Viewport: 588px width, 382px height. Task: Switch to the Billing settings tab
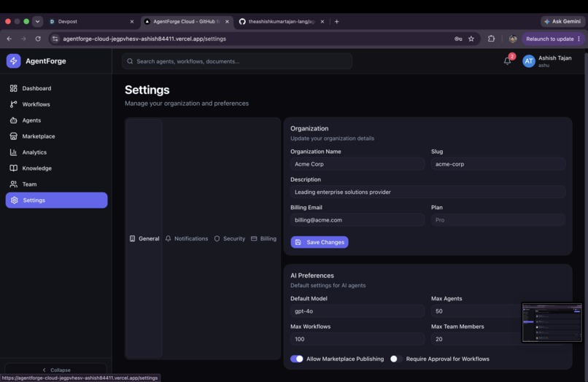pos(263,238)
